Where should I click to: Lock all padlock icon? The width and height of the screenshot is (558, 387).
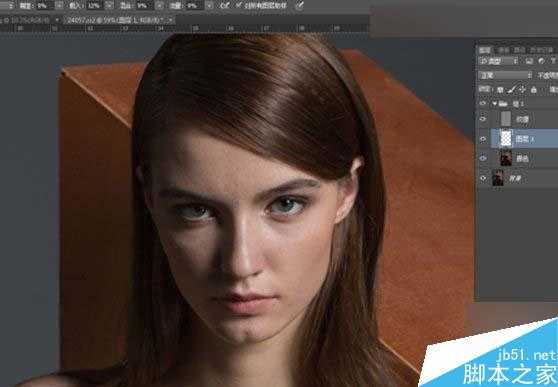click(x=533, y=90)
